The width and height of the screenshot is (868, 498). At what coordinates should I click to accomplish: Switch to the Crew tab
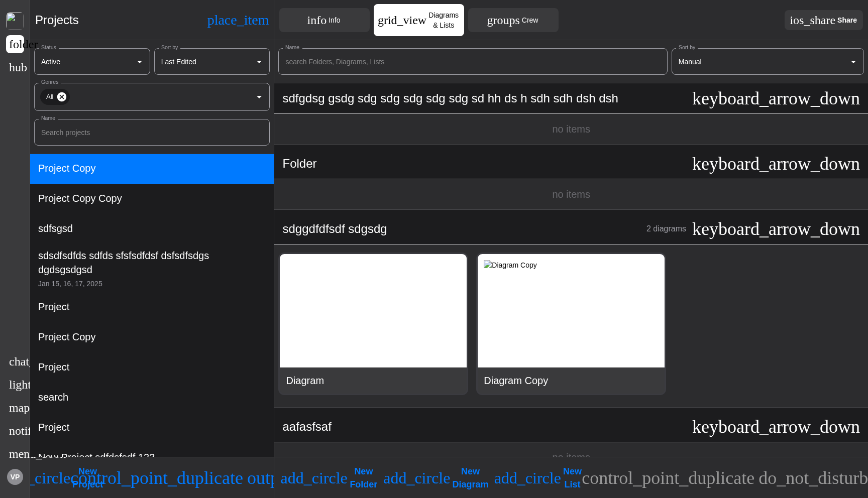point(513,20)
